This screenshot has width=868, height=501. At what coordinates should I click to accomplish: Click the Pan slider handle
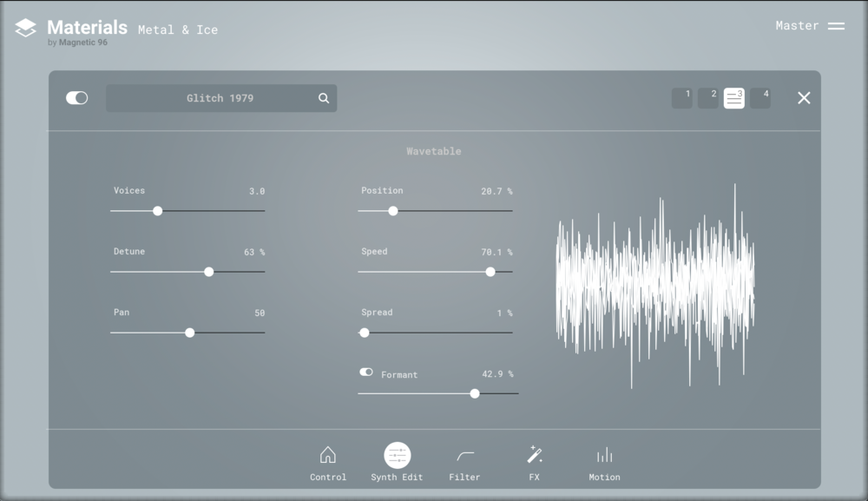coord(190,333)
